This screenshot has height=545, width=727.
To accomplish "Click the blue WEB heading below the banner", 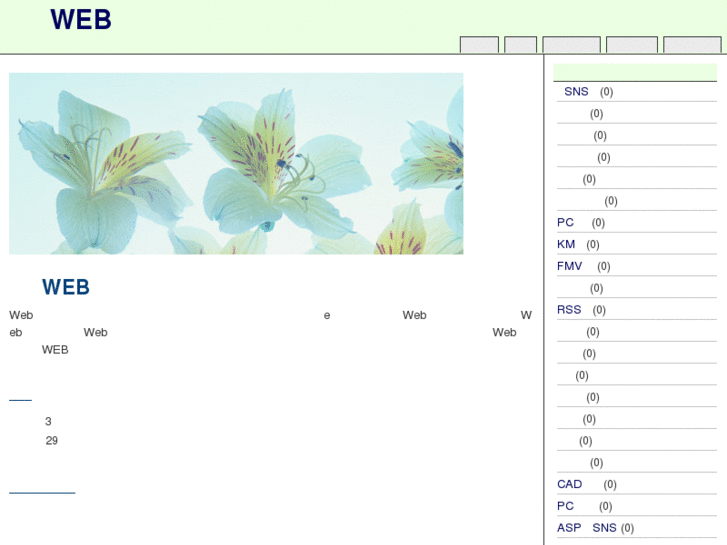I will coord(66,287).
